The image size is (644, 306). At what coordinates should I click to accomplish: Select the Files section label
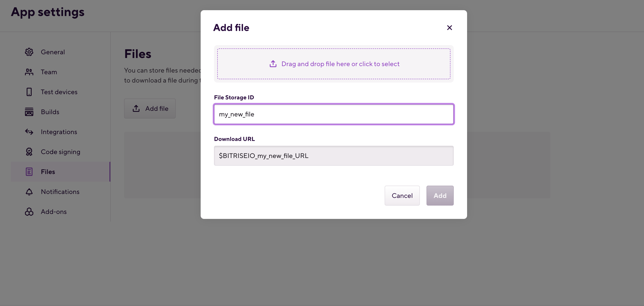coord(48,172)
